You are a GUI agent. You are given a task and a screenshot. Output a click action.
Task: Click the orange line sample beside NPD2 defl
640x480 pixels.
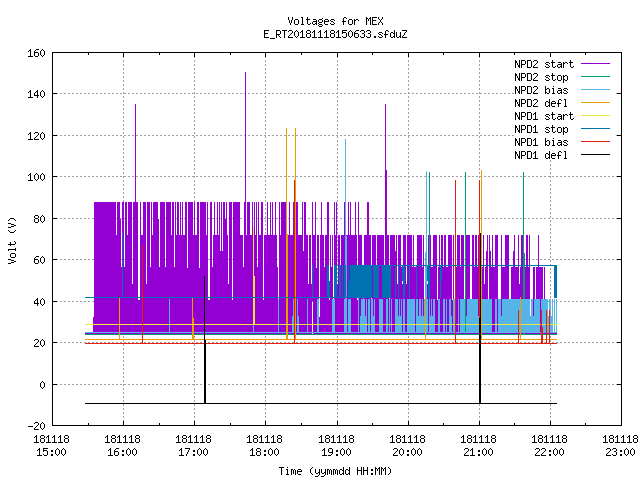[x=595, y=102]
